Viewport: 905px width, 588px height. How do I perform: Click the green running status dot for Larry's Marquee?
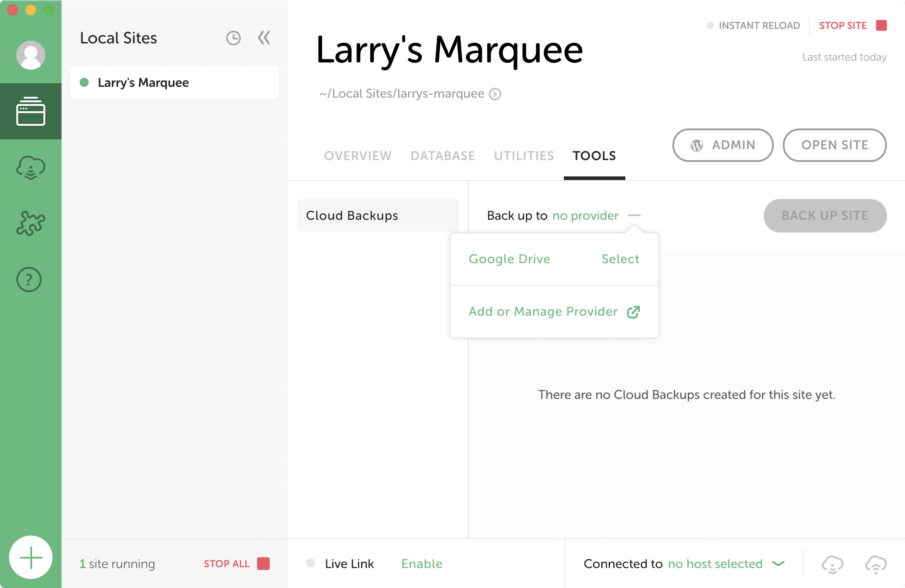(84, 82)
